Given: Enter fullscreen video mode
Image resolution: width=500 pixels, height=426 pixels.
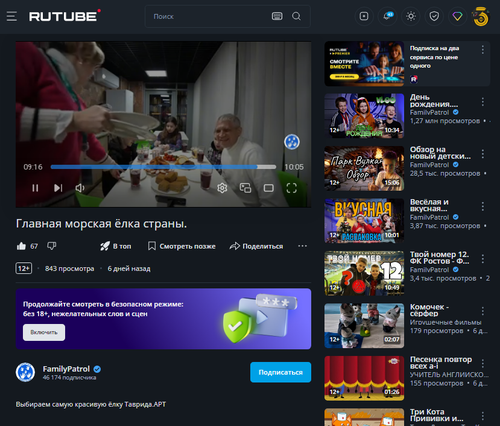Looking at the screenshot, I should pyautogui.click(x=292, y=188).
